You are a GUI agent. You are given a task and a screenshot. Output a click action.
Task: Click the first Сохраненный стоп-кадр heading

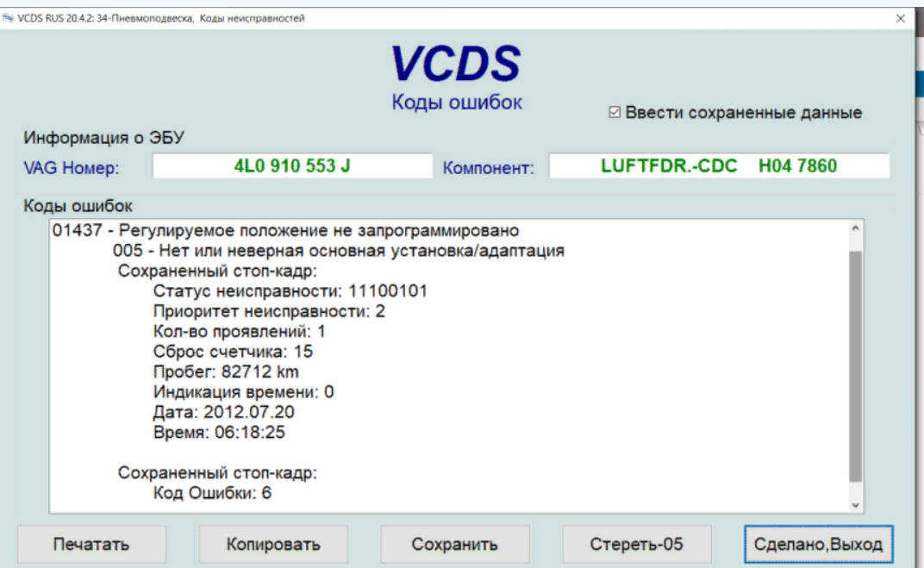coord(217,271)
